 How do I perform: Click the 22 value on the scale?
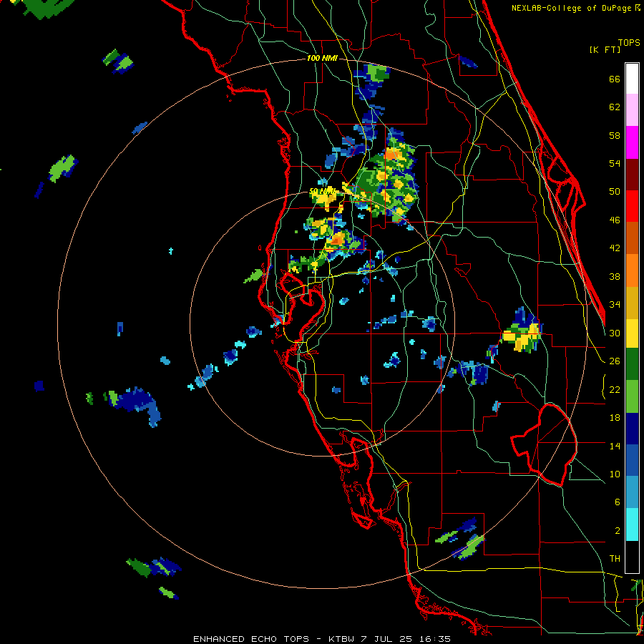615,389
